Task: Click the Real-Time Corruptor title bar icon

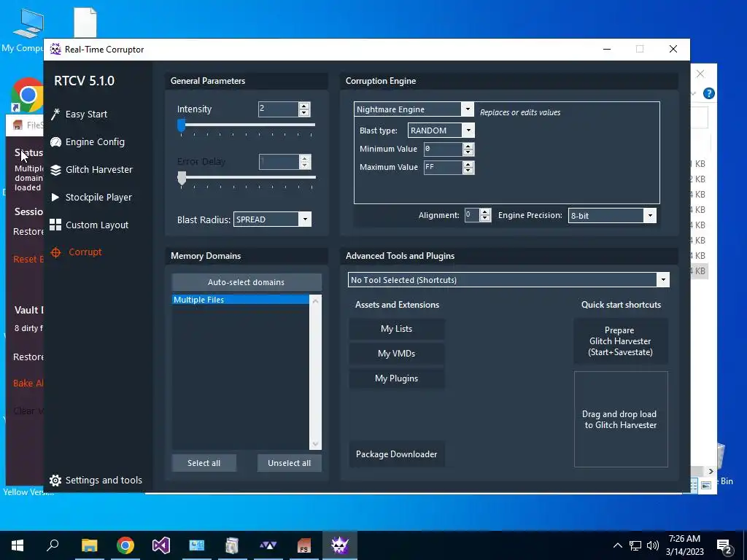Action: 55,49
